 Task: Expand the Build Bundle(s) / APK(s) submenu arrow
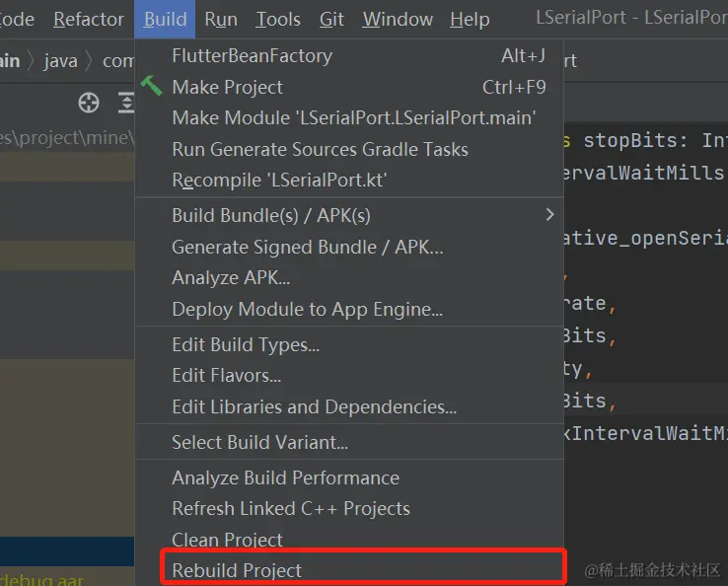tap(550, 214)
